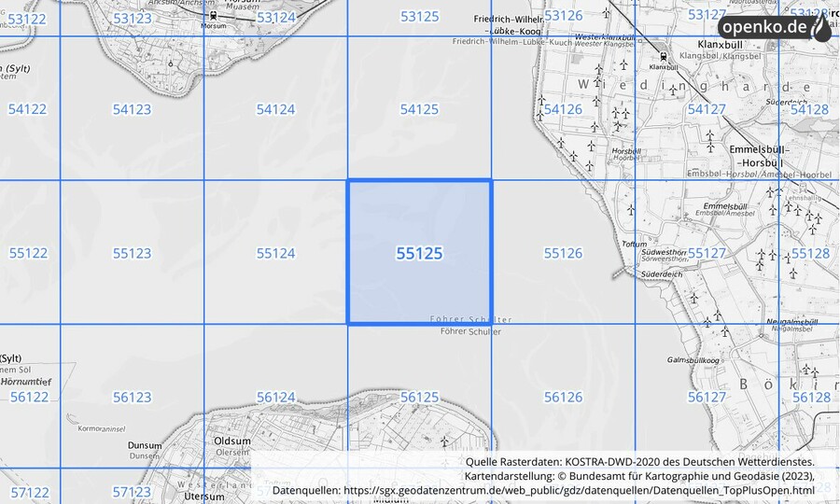Click the Klanxbüll train station icon
840x504 pixels.
click(x=664, y=56)
